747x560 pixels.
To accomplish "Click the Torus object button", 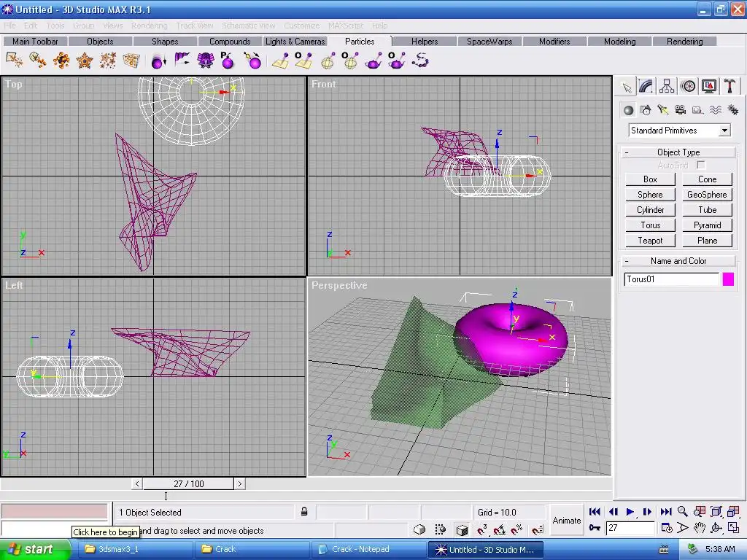I will click(650, 225).
